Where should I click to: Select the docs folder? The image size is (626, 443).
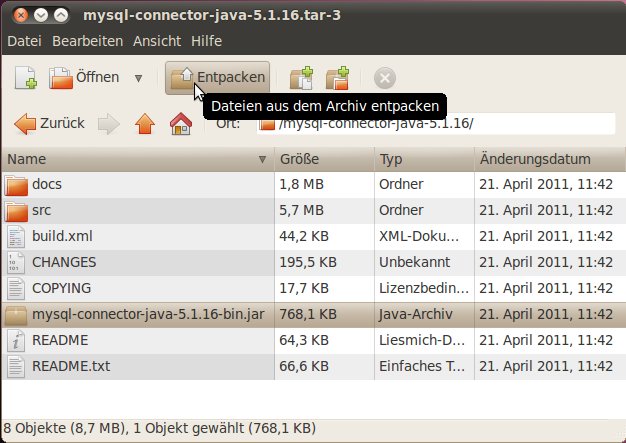click(46, 184)
